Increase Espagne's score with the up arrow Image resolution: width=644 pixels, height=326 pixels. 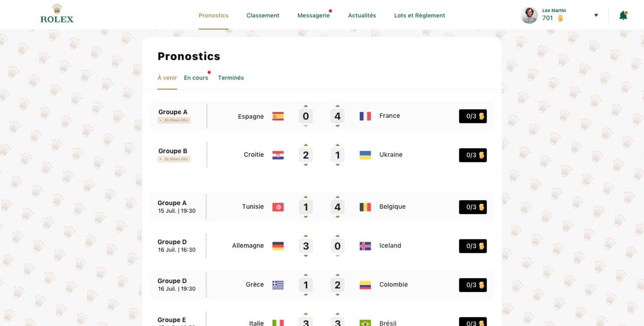click(x=306, y=106)
